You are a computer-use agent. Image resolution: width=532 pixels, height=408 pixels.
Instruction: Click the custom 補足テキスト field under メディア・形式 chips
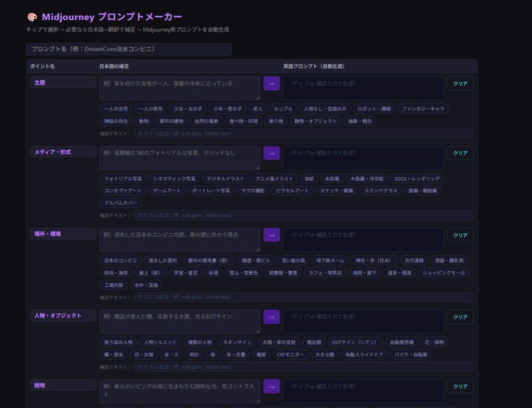pos(303,215)
